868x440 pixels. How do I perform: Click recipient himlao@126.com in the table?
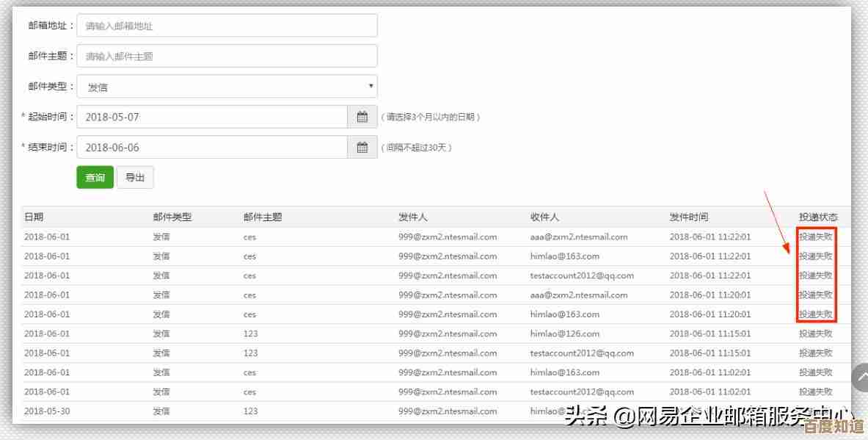(x=564, y=333)
